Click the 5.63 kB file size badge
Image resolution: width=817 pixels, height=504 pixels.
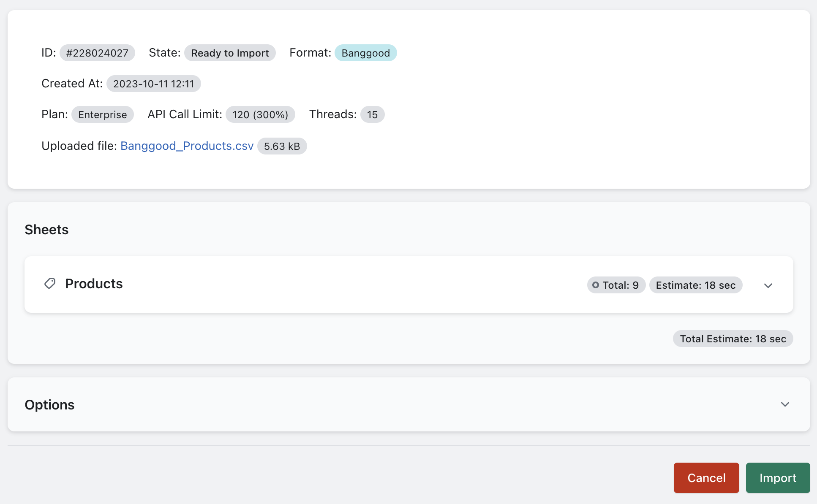point(282,146)
